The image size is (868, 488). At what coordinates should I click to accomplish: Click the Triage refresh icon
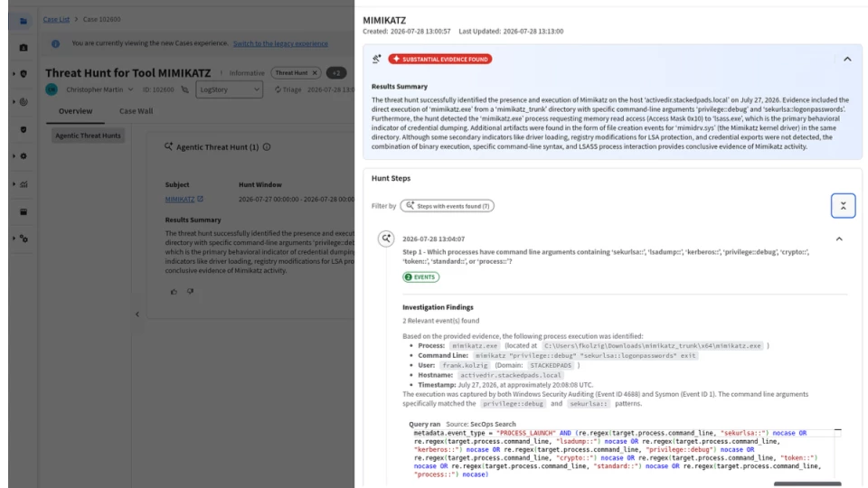click(x=278, y=89)
